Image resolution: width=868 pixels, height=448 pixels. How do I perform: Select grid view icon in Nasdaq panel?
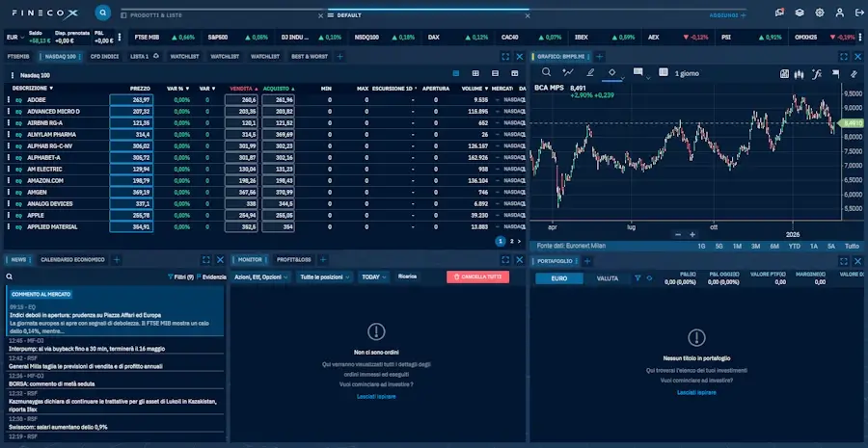[475, 73]
